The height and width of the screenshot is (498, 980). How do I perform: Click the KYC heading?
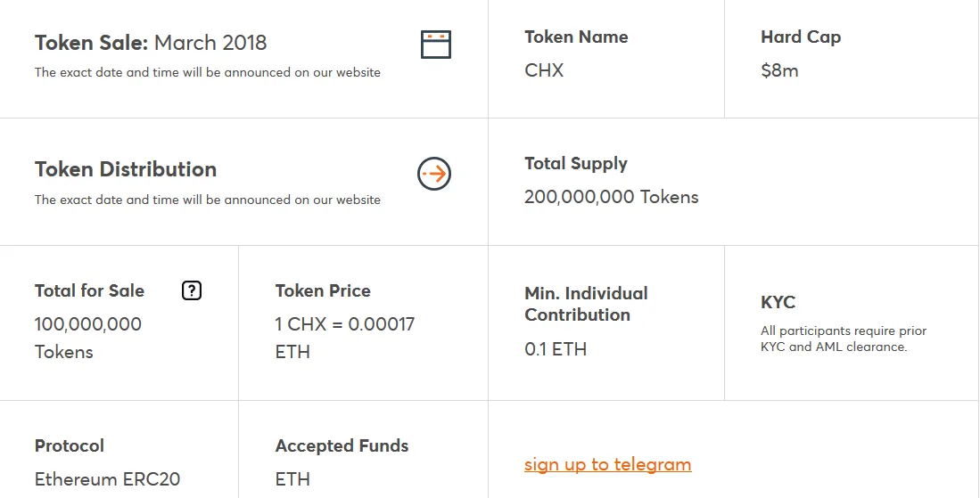(x=778, y=302)
